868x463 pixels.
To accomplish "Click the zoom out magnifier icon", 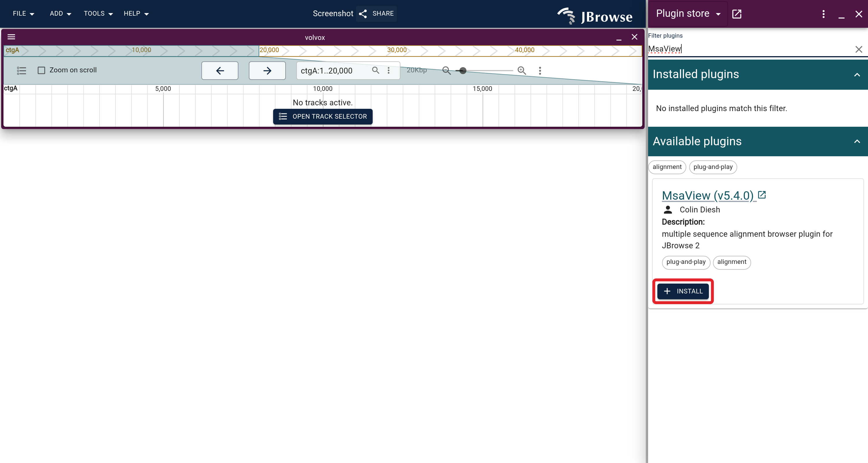I will (446, 70).
